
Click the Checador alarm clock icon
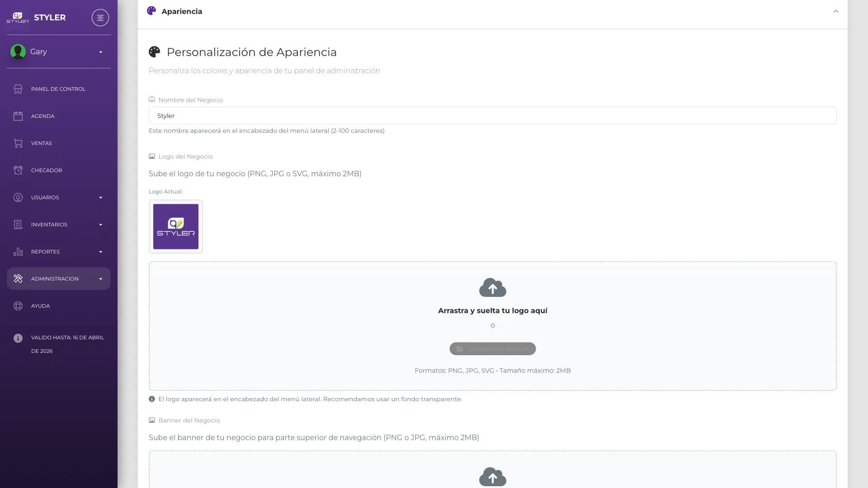[18, 170]
